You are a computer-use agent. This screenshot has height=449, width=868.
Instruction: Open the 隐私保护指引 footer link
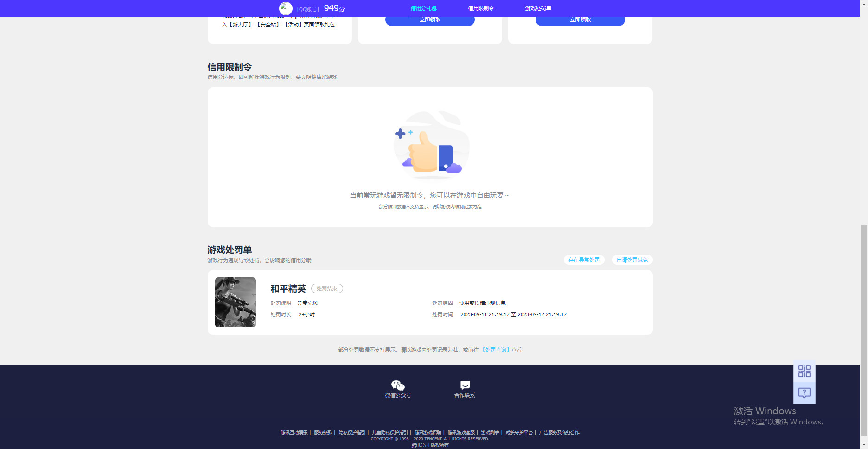click(x=352, y=433)
